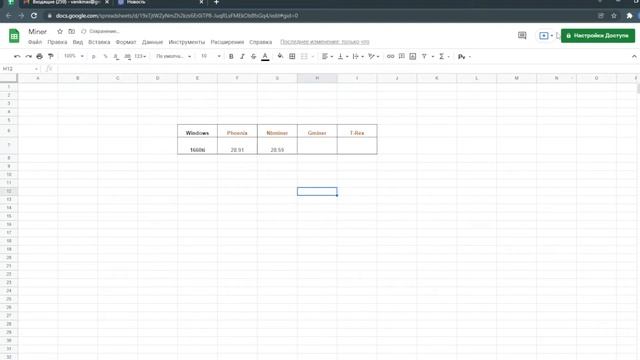640x360 pixels.
Task: Open the Вид menu
Action: coord(78,42)
